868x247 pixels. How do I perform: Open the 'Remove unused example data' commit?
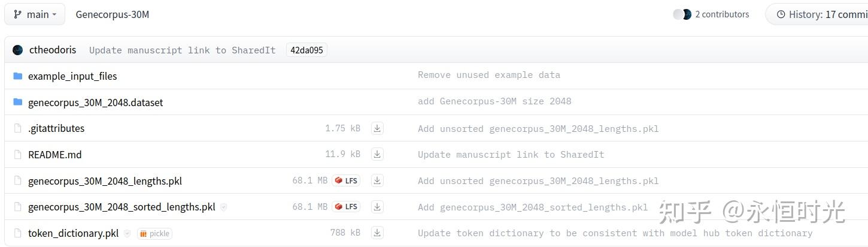pyautogui.click(x=488, y=76)
